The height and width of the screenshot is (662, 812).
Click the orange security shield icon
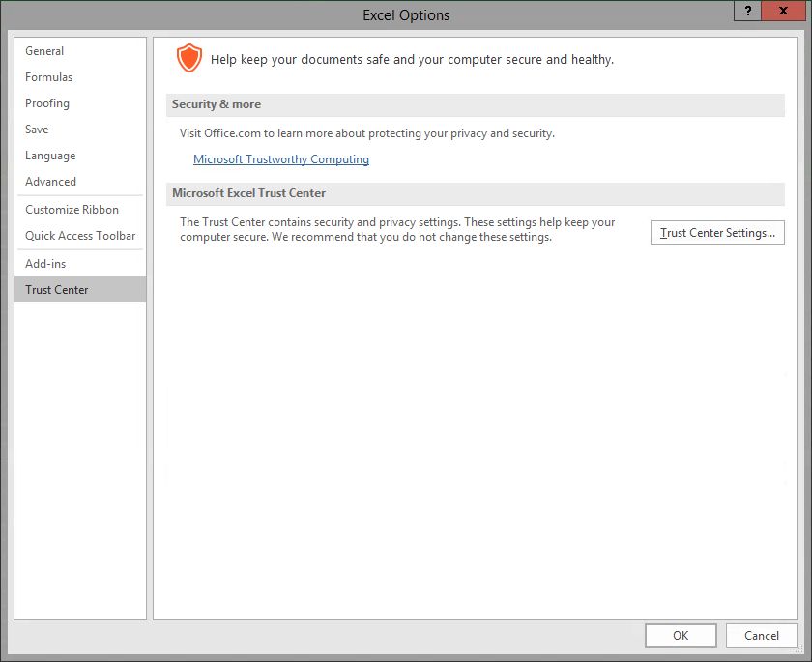[x=189, y=58]
